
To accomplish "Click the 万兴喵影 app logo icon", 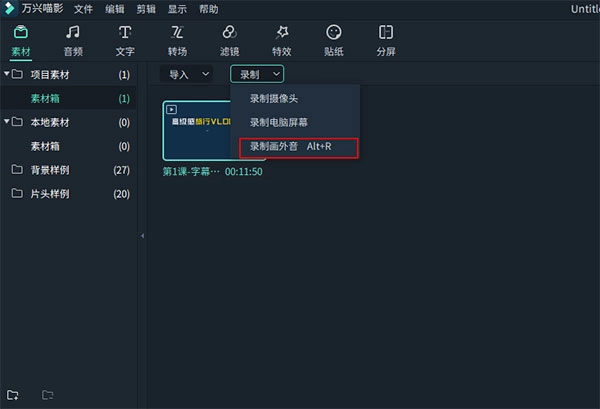I will (x=9, y=8).
